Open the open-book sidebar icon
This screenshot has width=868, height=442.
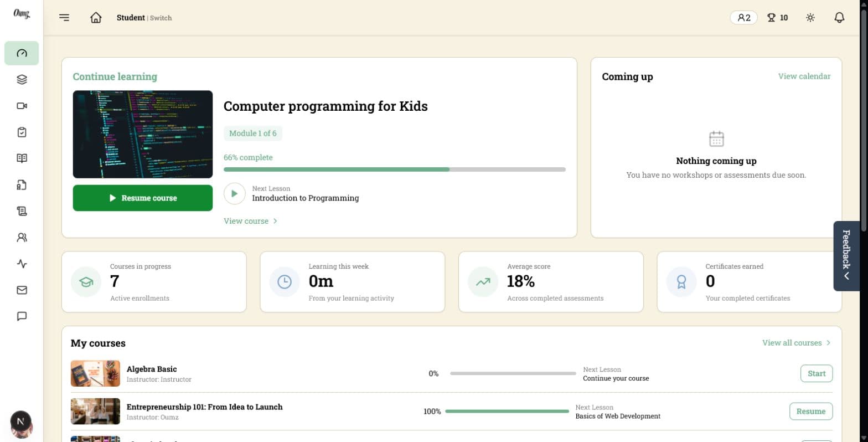point(22,158)
